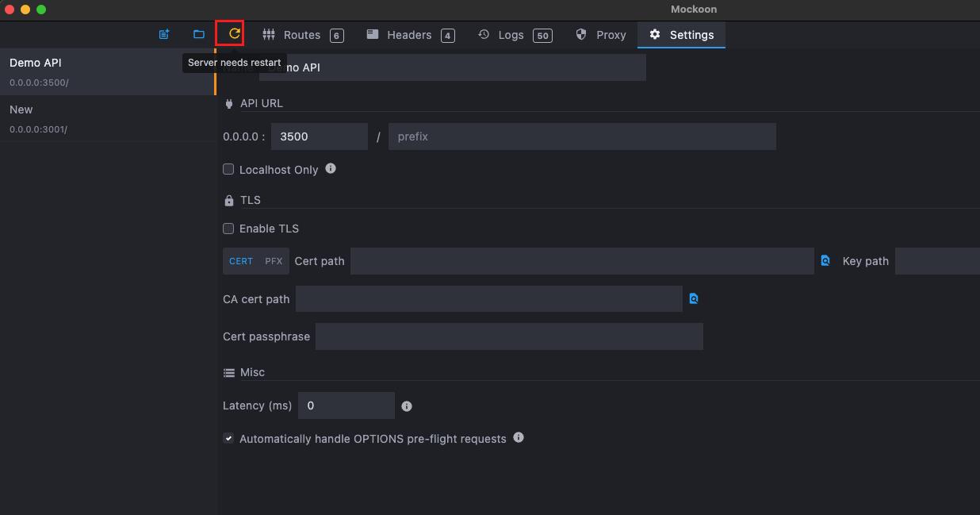Browse for the CA cert path file
Viewport: 980px width, 515px height.
pyautogui.click(x=694, y=298)
